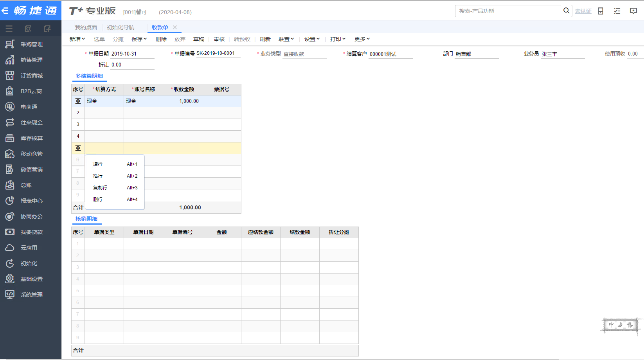The height and width of the screenshot is (360, 644).
Task: Open 总账 module
Action: click(31, 185)
